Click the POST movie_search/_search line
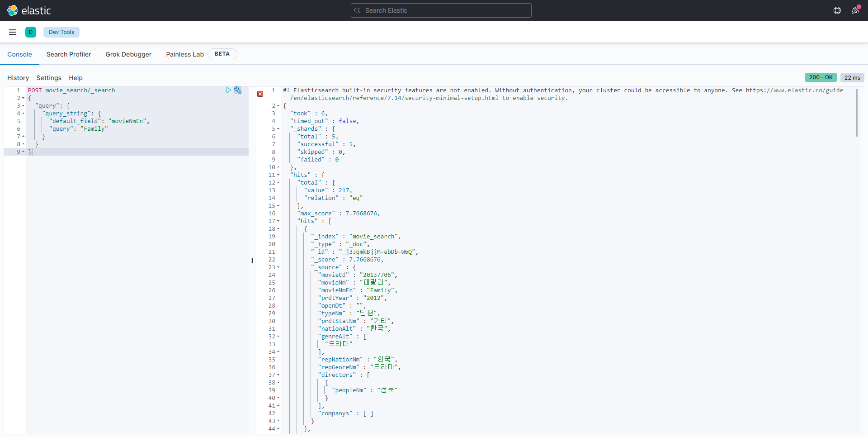The image size is (868, 437). tap(71, 90)
